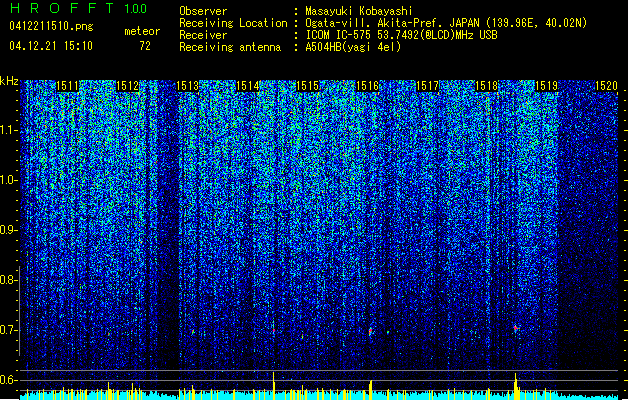Click the 'Receiving Location' label
This screenshot has height=400, width=629.
(x=233, y=23)
